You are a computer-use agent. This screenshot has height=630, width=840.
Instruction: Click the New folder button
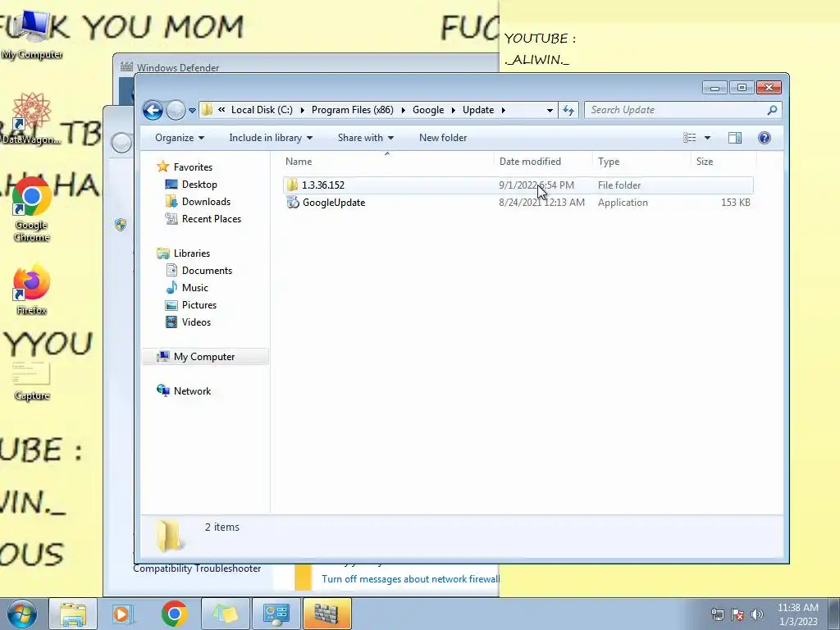443,138
